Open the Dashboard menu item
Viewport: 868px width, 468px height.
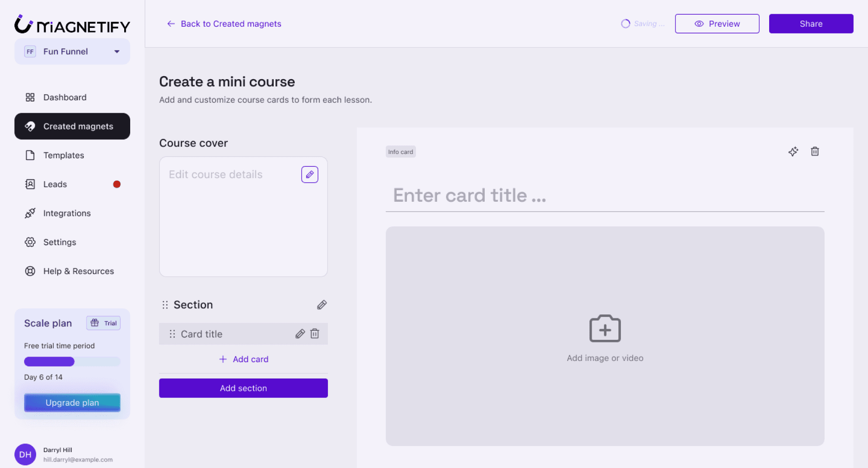(x=64, y=97)
